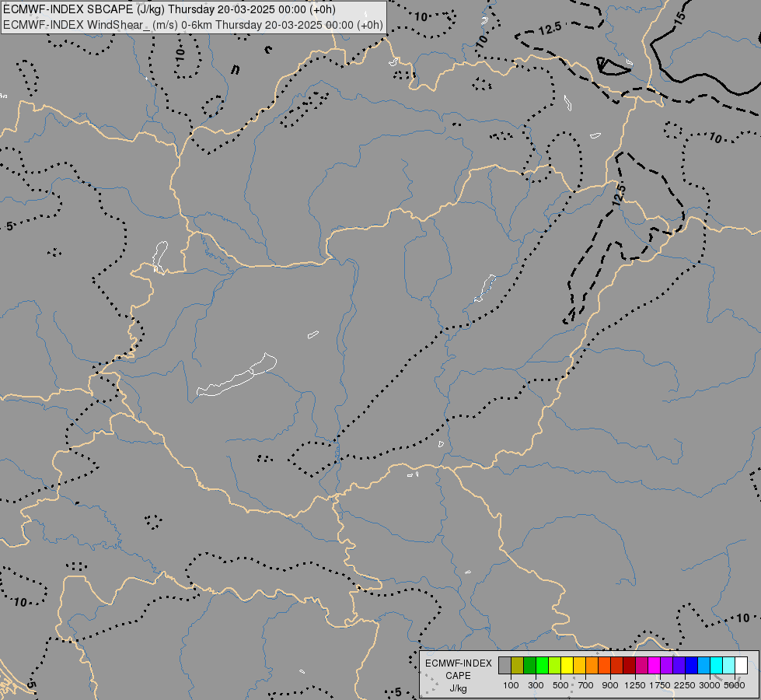Click legend value '900'
Screen dimensions: 761x700
[x=610, y=685]
